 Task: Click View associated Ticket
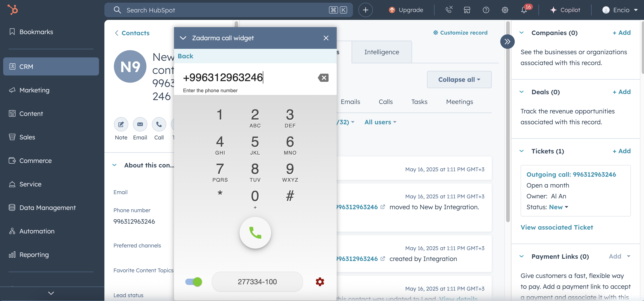557,227
